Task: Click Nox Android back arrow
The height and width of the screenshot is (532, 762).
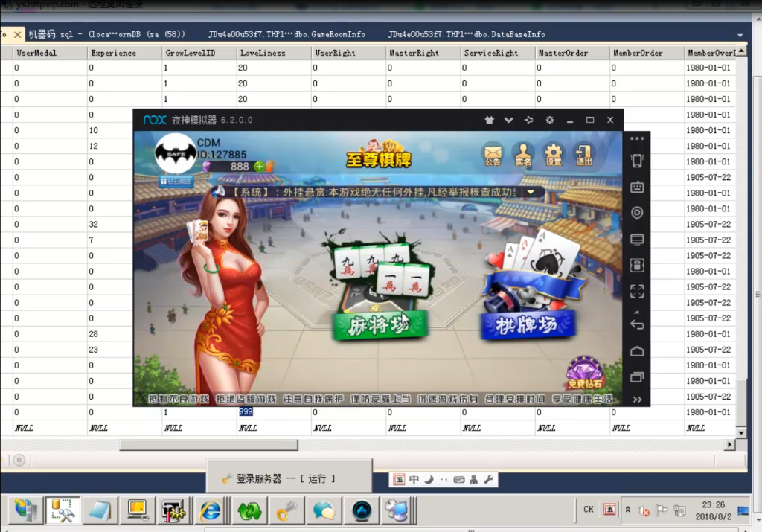Action: 637,324
